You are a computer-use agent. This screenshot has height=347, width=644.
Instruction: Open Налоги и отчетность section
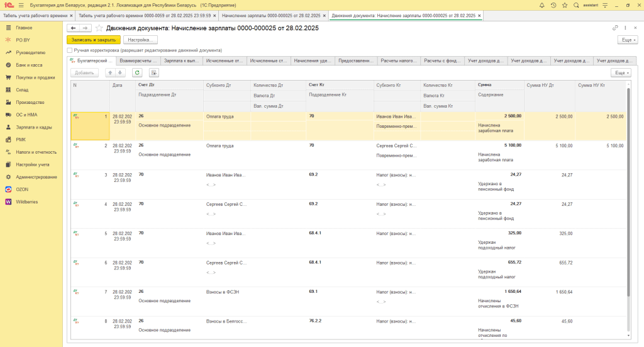pyautogui.click(x=36, y=152)
